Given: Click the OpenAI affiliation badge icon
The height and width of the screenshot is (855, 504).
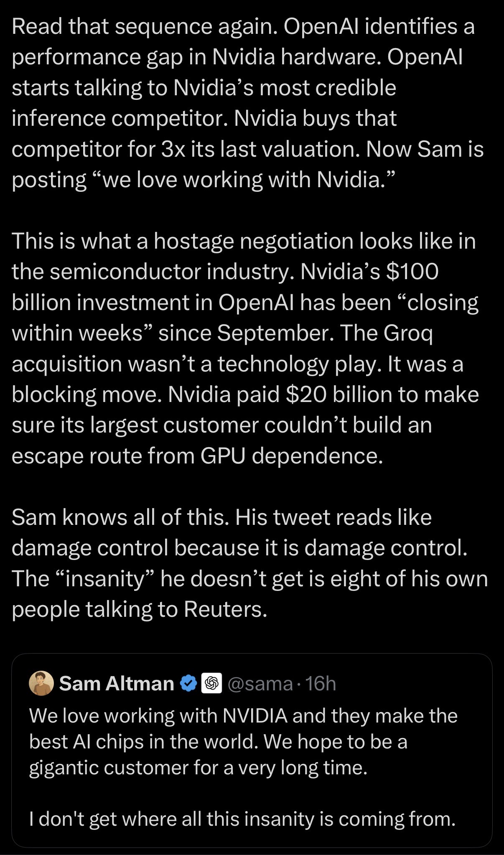Looking at the screenshot, I should coord(211,684).
